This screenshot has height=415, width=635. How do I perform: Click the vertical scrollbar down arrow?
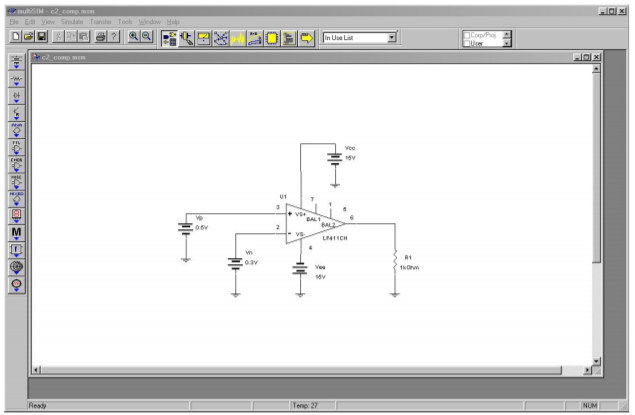tap(597, 361)
